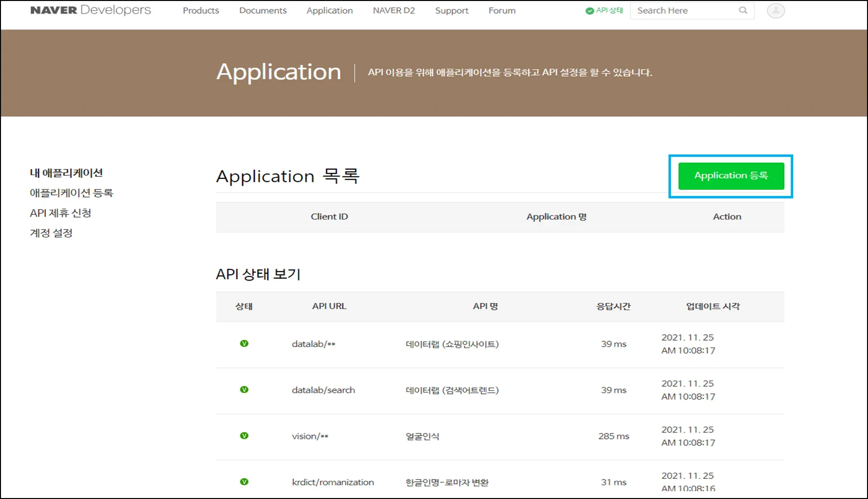
Task: Select 내 애플리케이션 in the sidebar
Action: 66,173
